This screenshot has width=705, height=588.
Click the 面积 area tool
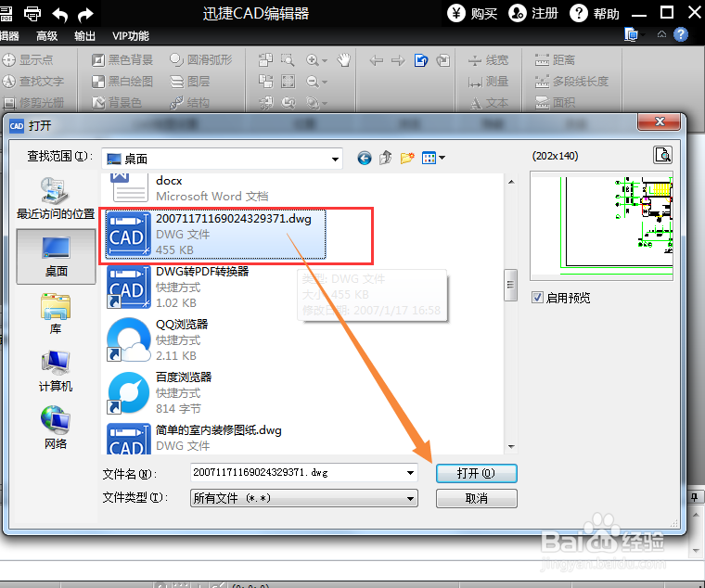pos(555,103)
